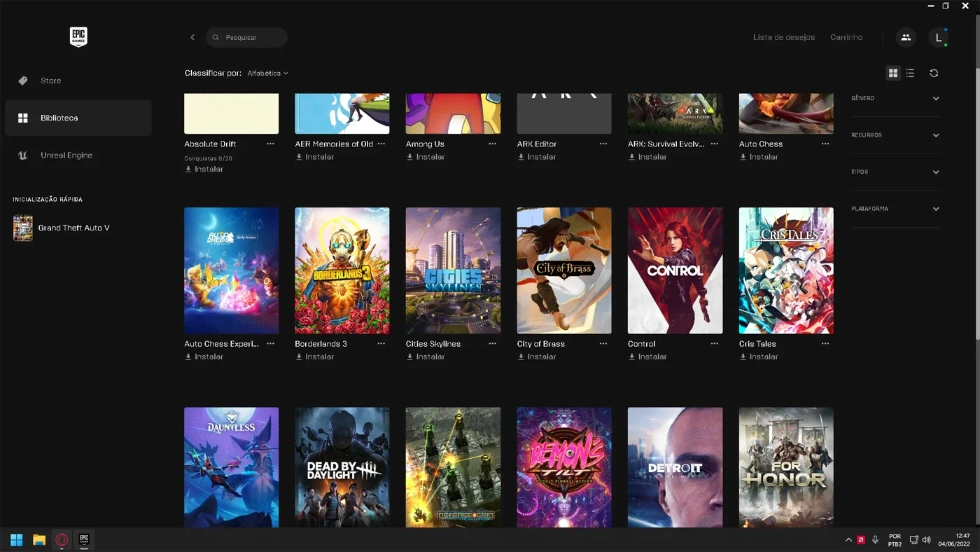Open the Unreal Engine section
The width and height of the screenshot is (980, 552).
78,156
